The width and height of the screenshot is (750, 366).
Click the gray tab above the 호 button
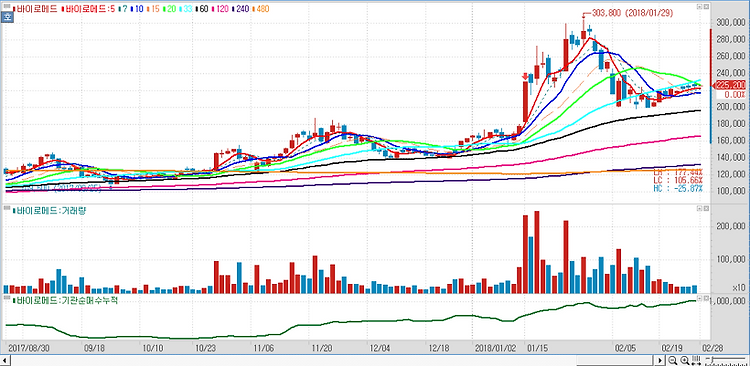click(x=7, y=6)
